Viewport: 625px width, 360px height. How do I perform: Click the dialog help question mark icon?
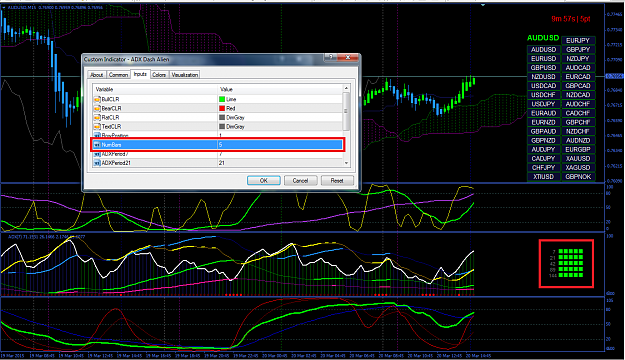[330, 57]
